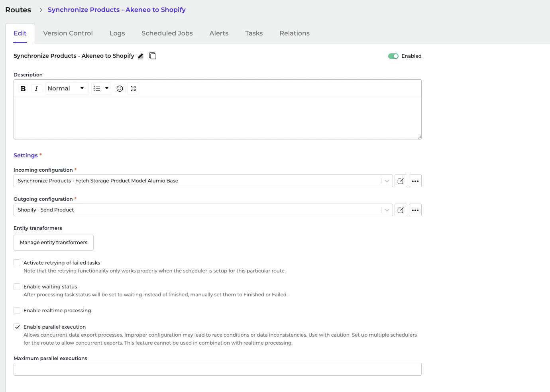Go to the Scheduled Jobs tab
This screenshot has height=392, width=550.
[167, 33]
